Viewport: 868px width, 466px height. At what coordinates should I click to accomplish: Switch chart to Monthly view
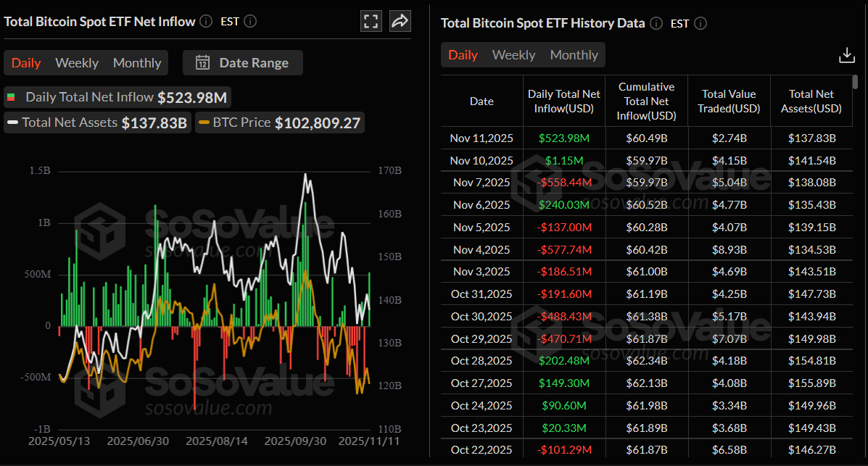coord(137,63)
